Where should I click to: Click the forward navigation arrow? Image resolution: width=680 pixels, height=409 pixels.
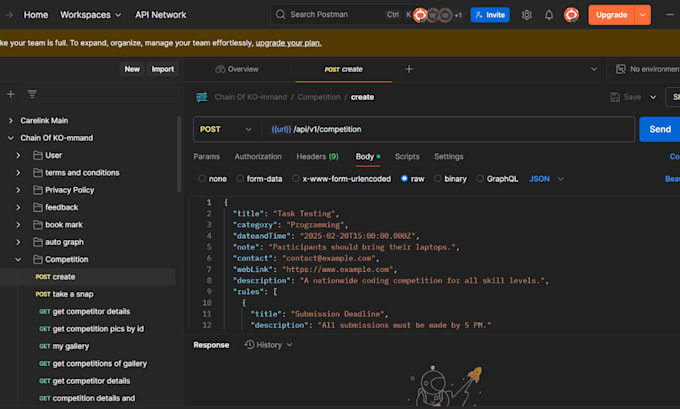click(x=9, y=15)
